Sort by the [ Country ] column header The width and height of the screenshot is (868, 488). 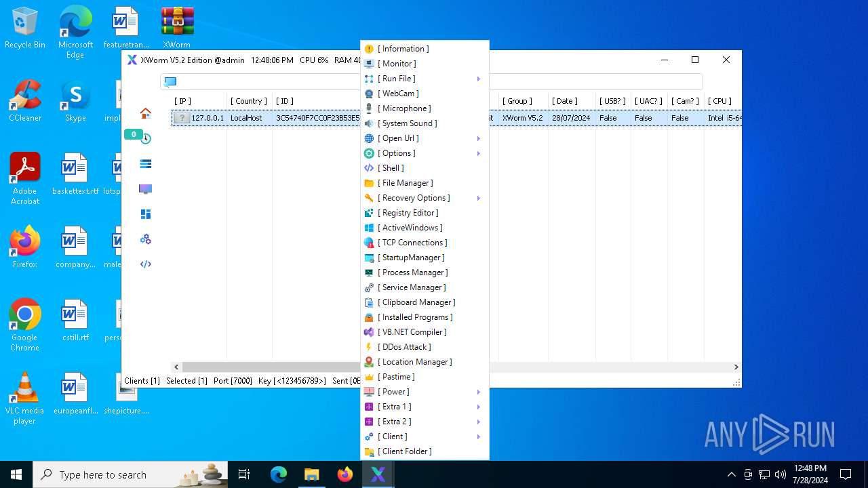click(249, 101)
